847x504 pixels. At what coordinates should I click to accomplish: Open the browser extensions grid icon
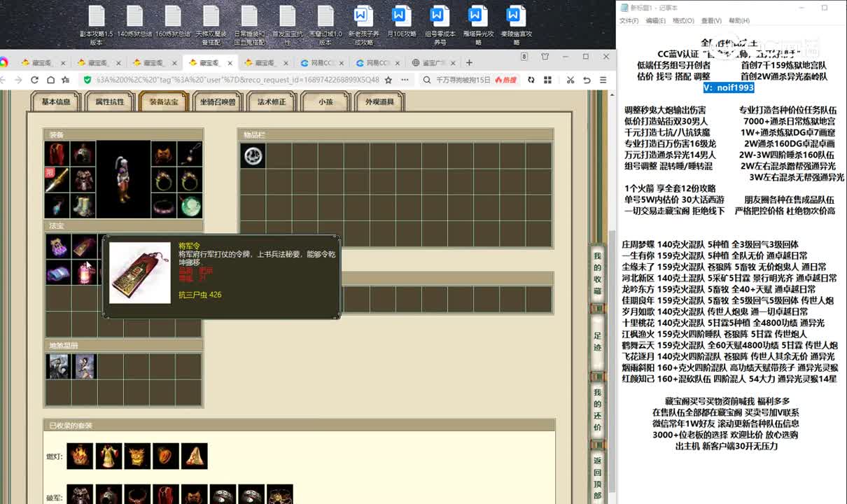tap(547, 80)
